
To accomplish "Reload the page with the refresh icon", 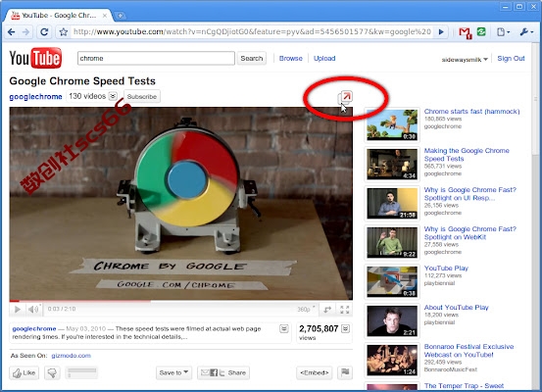I will pyautogui.click(x=44, y=32).
